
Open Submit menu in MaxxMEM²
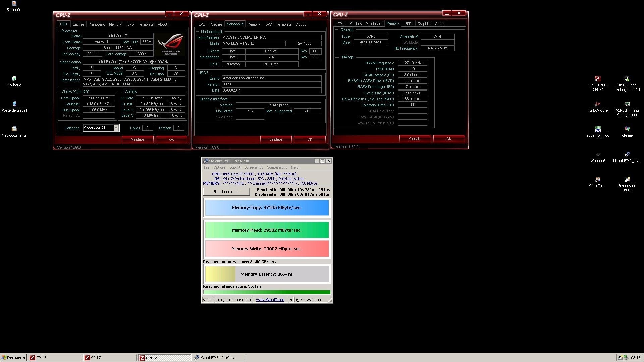[x=235, y=167]
